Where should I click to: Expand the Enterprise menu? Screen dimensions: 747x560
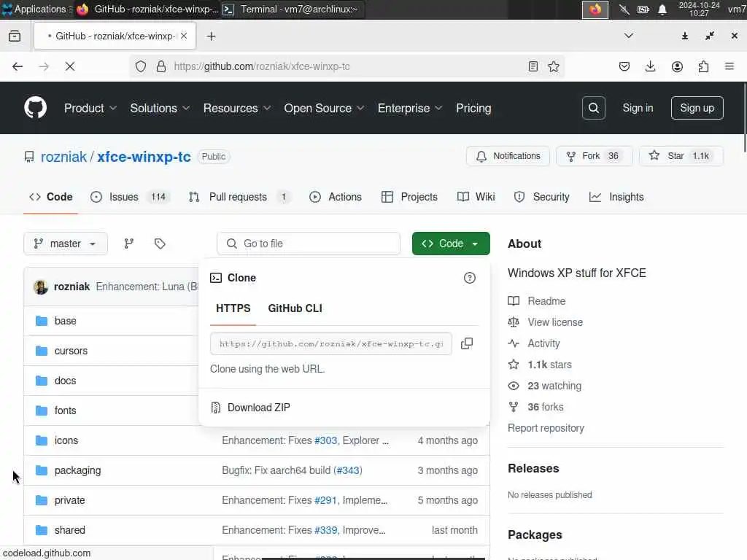(x=410, y=108)
